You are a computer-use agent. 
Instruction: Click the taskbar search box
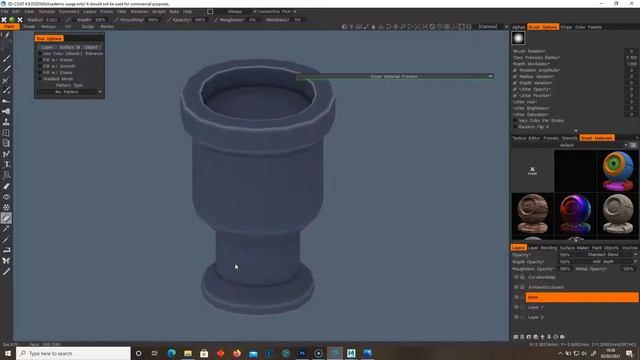(x=73, y=353)
